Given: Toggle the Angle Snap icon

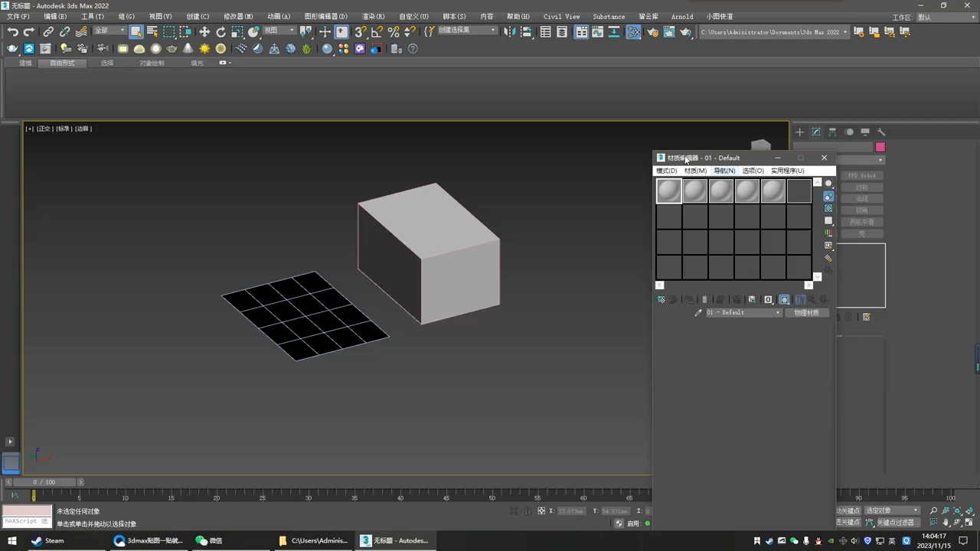Looking at the screenshot, I should 377,31.
